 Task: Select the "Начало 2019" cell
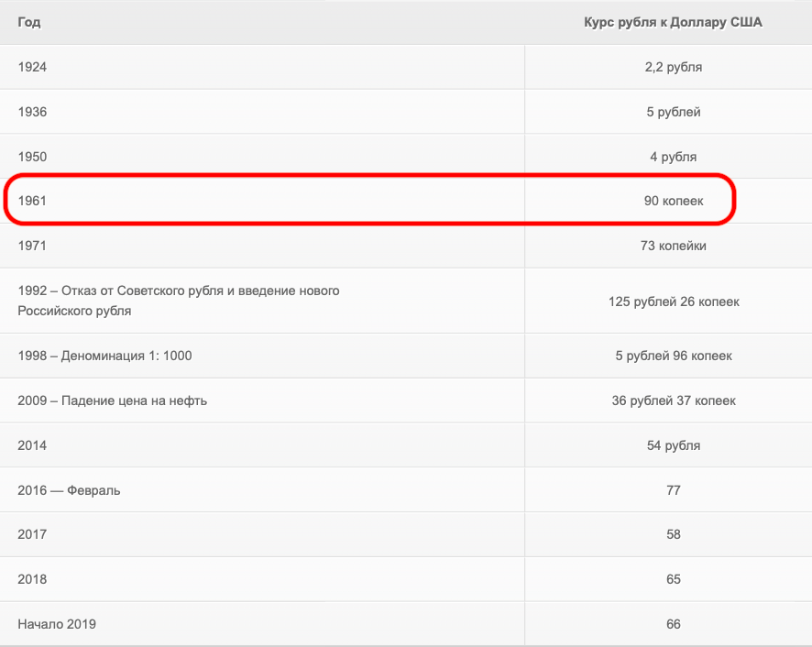(57, 624)
